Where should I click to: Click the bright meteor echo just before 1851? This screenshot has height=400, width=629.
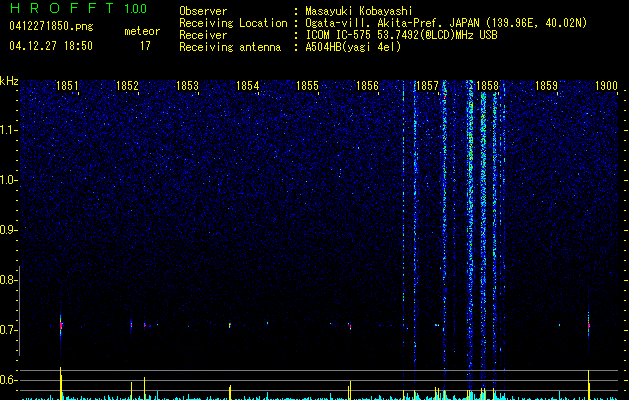tap(61, 326)
